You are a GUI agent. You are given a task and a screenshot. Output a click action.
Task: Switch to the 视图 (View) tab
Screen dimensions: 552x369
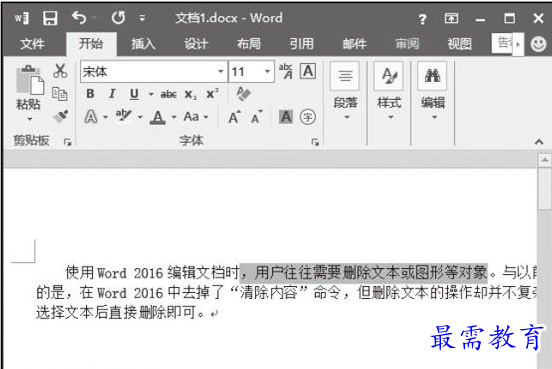[459, 44]
